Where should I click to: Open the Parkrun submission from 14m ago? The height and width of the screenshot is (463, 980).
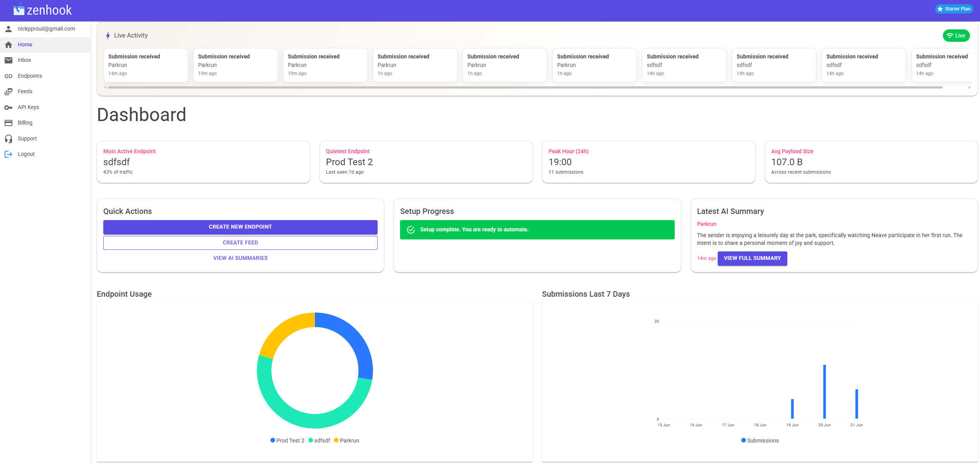(145, 65)
